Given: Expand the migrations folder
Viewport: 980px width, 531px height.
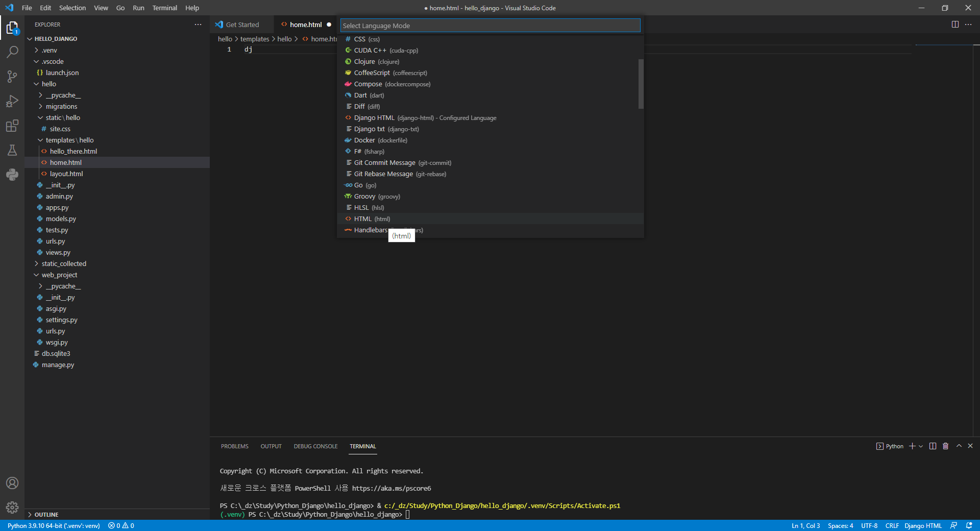Looking at the screenshot, I should (117, 107).
